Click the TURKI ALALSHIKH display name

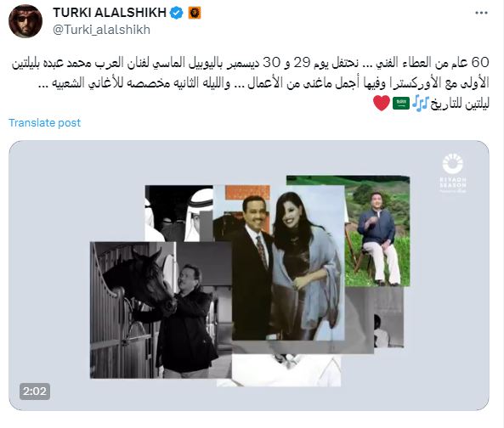pyautogui.click(x=110, y=13)
